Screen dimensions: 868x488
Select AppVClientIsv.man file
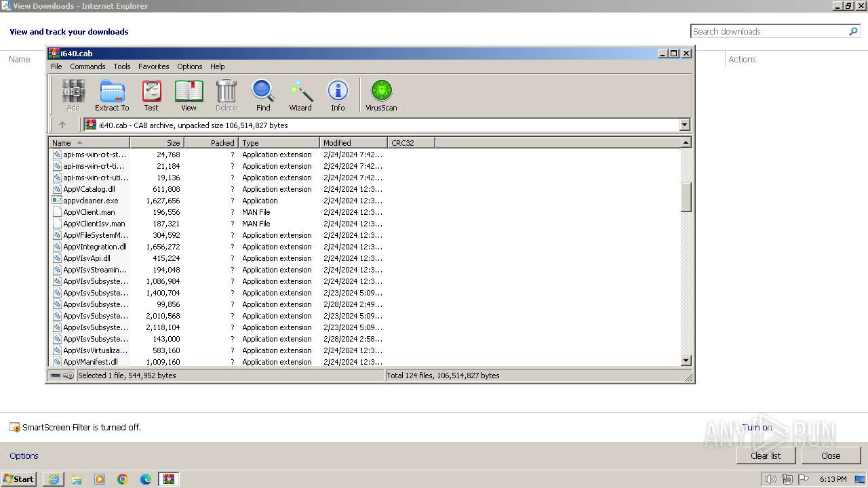point(94,224)
